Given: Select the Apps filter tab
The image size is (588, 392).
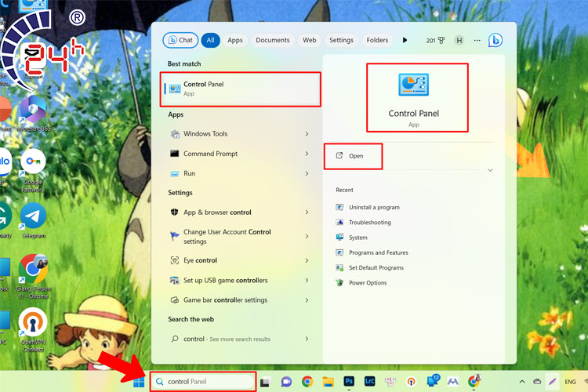Looking at the screenshot, I should click(x=235, y=40).
